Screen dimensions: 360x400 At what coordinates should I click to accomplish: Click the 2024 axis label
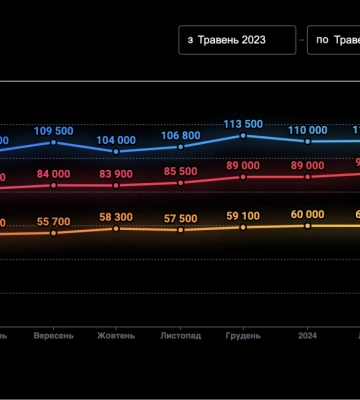pyautogui.click(x=307, y=336)
